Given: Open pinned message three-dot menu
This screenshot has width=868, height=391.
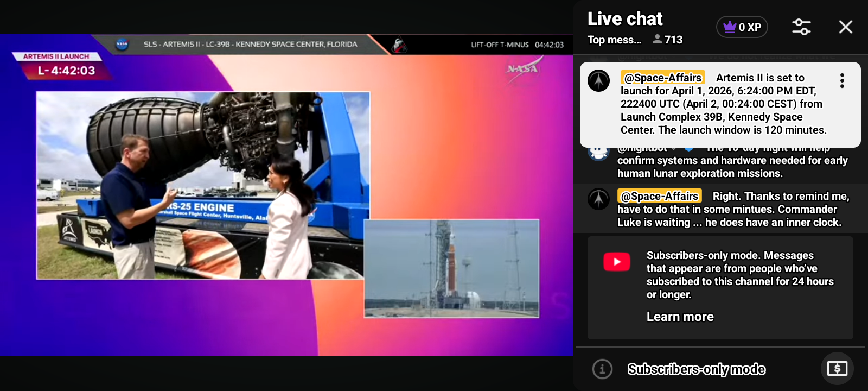Looking at the screenshot, I should [x=842, y=81].
